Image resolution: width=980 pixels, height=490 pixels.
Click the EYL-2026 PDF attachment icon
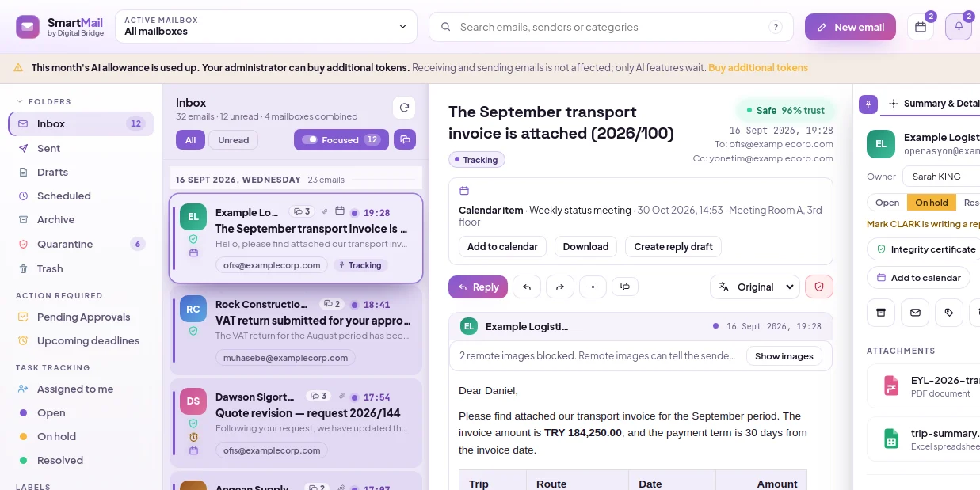pos(891,386)
